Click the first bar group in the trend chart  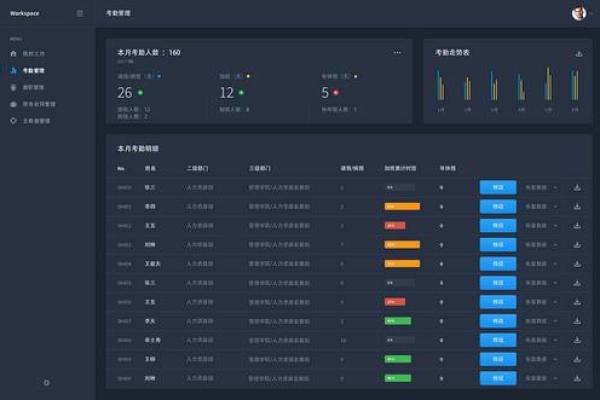pos(441,85)
